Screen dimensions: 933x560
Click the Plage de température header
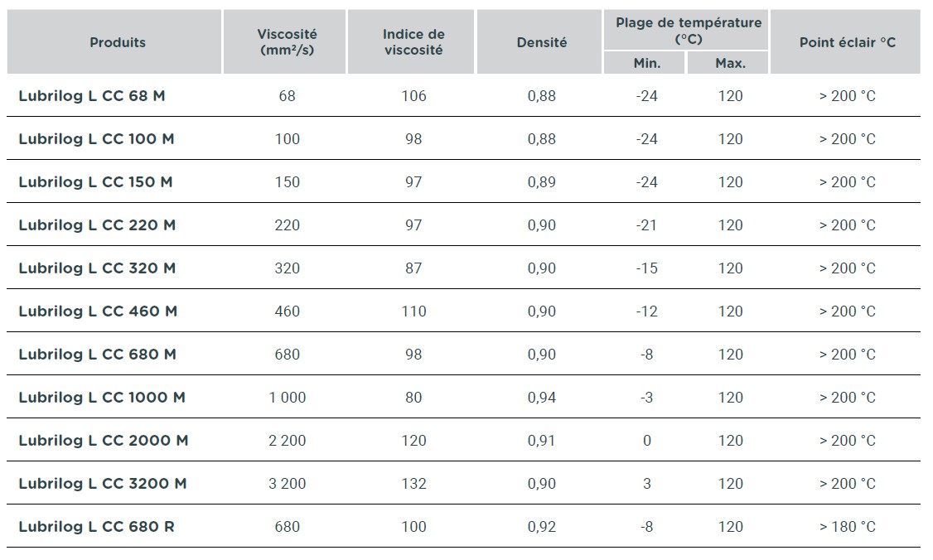689,31
